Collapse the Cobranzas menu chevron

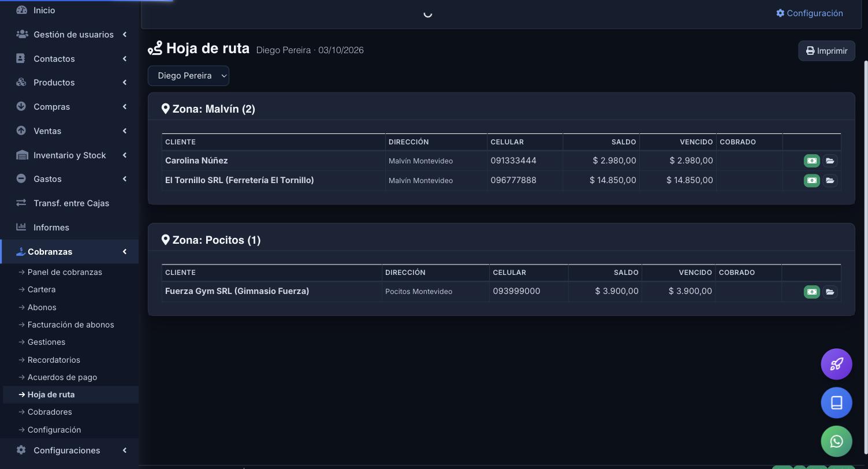(x=124, y=251)
